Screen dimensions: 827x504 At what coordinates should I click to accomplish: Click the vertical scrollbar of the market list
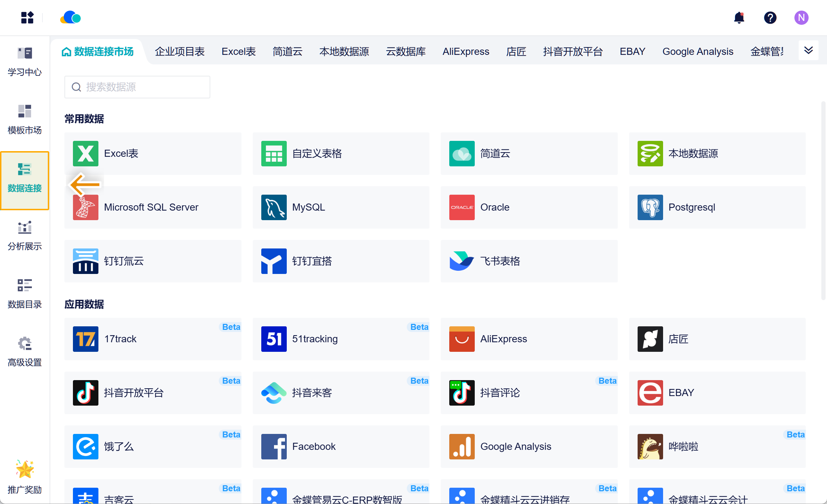824,201
